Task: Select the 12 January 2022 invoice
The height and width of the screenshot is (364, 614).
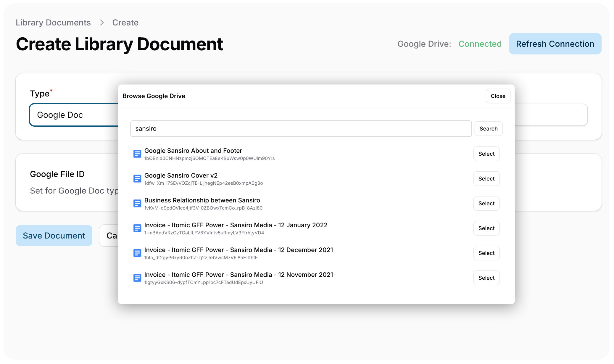Action: click(x=486, y=228)
